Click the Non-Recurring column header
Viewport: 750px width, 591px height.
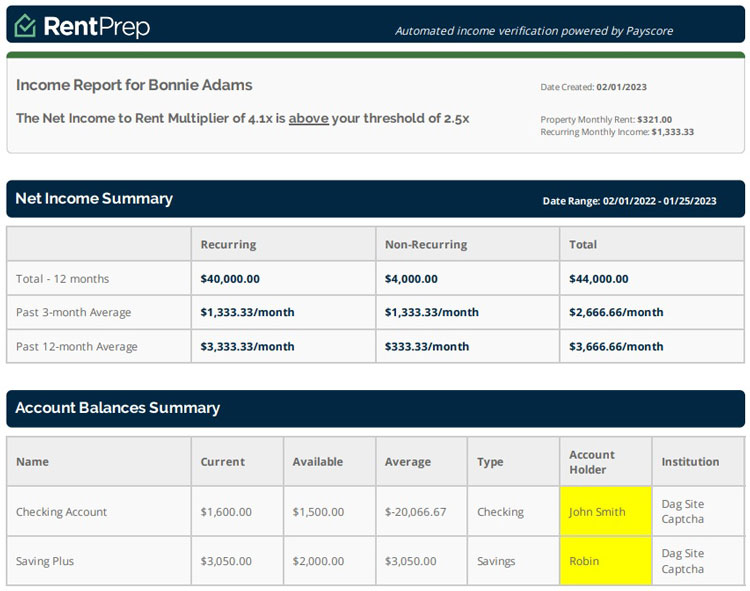coord(426,244)
